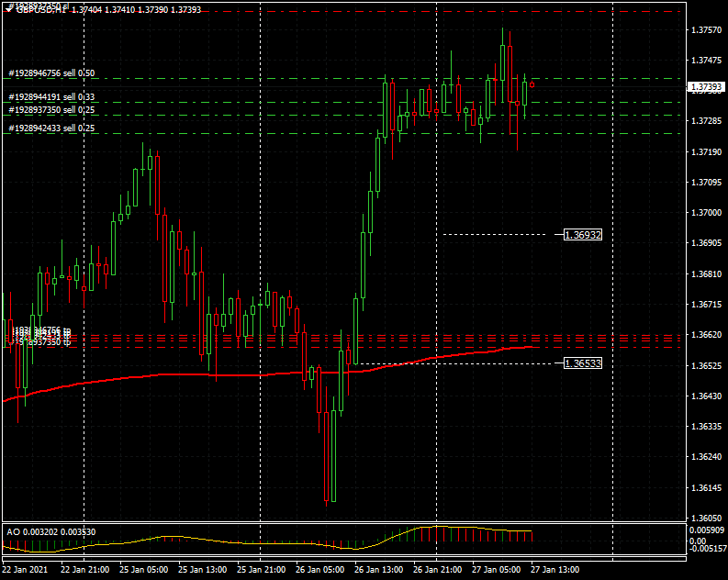This screenshot has height=580, width=728.
Task: Click the 1.36715 price axis value
Action: (x=707, y=305)
